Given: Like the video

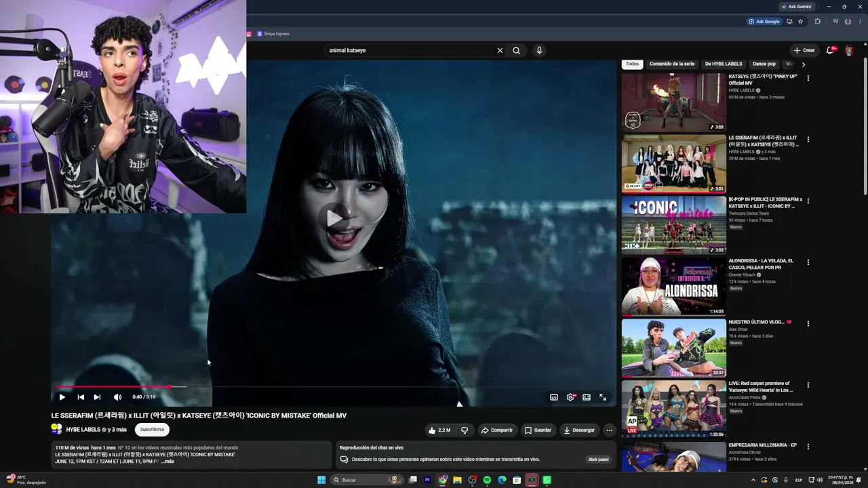Looking at the screenshot, I should click(x=439, y=430).
